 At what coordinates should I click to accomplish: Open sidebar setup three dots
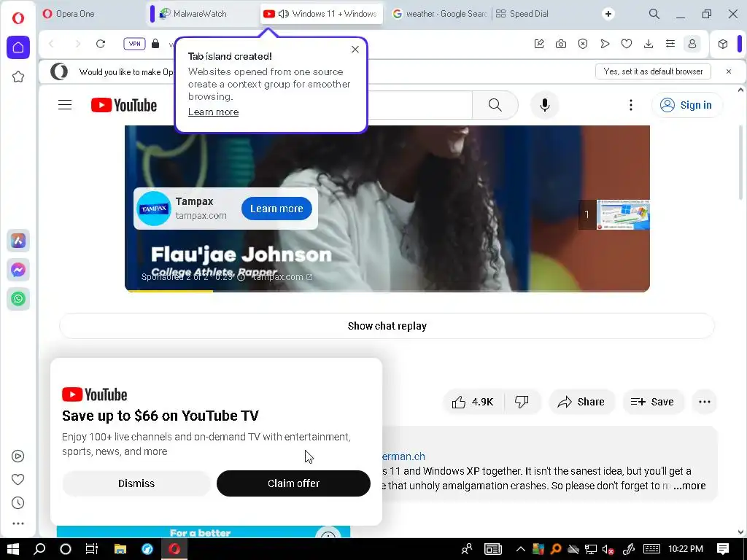[x=18, y=524]
